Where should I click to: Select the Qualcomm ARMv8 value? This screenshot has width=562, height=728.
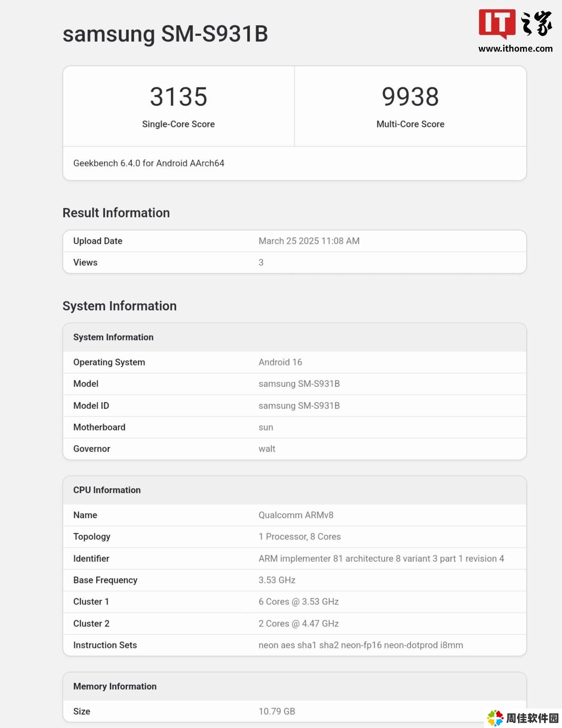click(296, 515)
